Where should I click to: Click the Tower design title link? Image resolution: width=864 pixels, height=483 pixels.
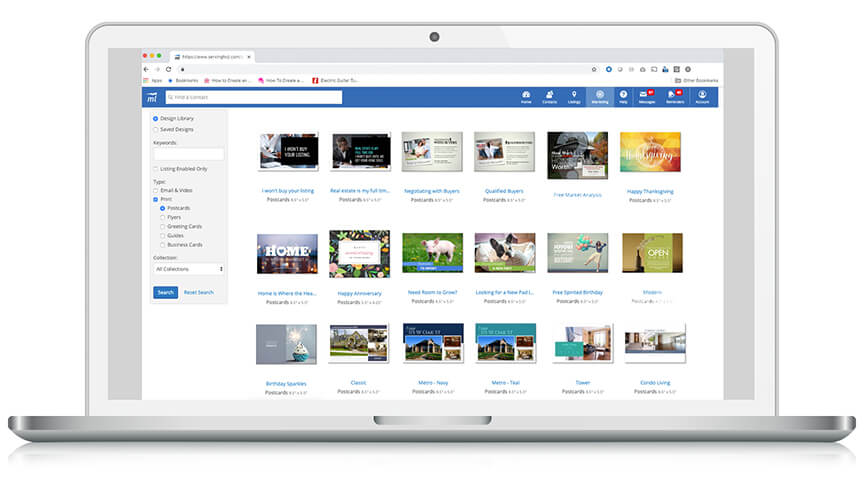pos(583,382)
